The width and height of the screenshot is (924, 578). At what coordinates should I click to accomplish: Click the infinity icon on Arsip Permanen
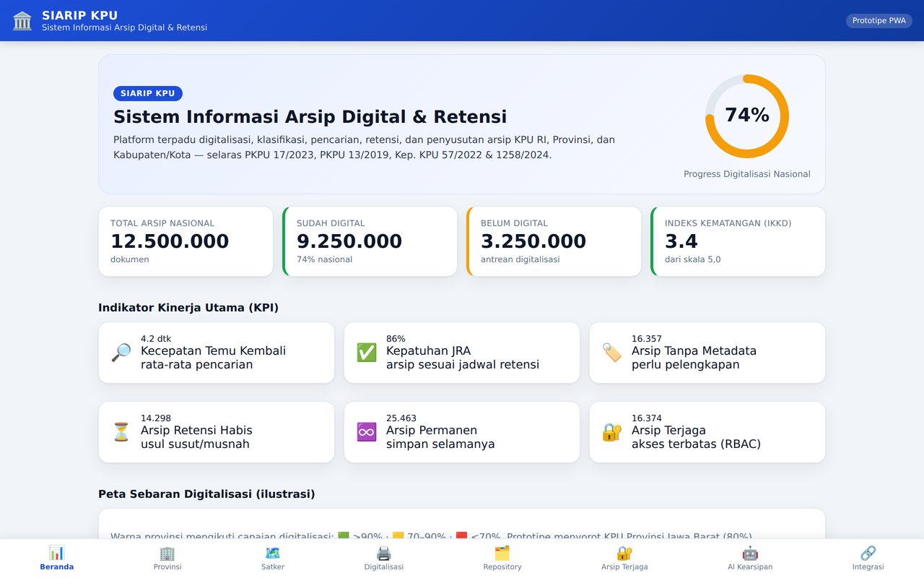click(367, 432)
